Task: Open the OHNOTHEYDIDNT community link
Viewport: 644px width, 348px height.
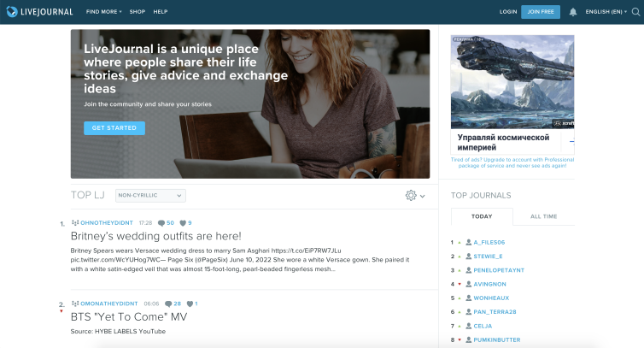Action: coord(107,223)
